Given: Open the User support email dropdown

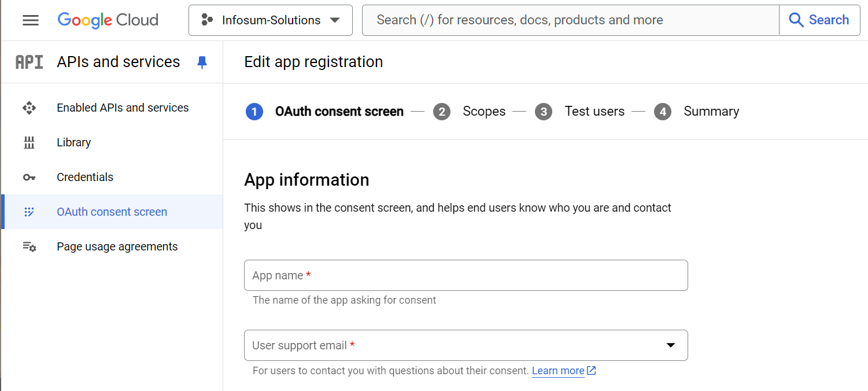Looking at the screenshot, I should point(670,345).
